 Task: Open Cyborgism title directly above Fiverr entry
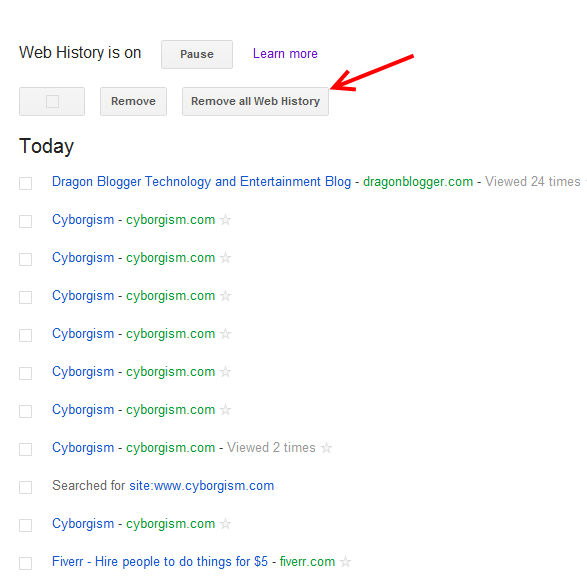83,524
